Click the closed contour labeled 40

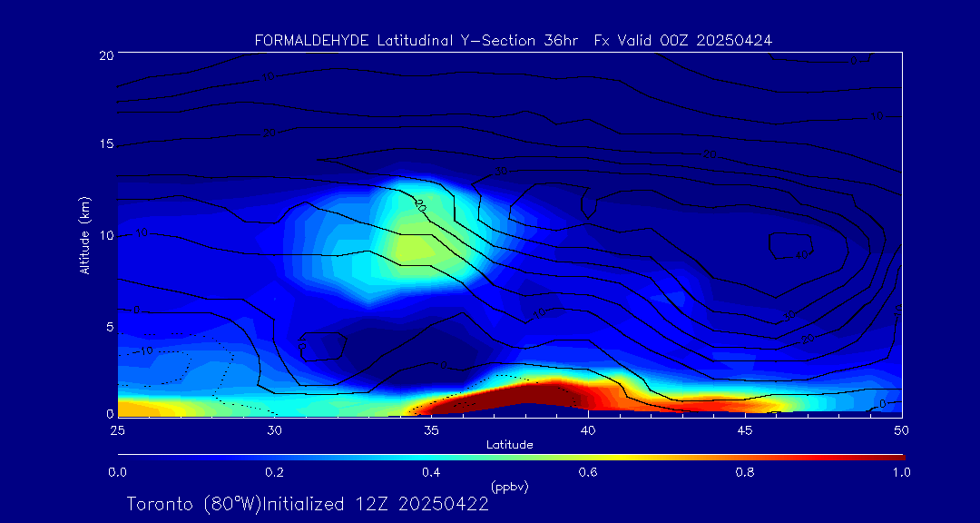point(790,246)
